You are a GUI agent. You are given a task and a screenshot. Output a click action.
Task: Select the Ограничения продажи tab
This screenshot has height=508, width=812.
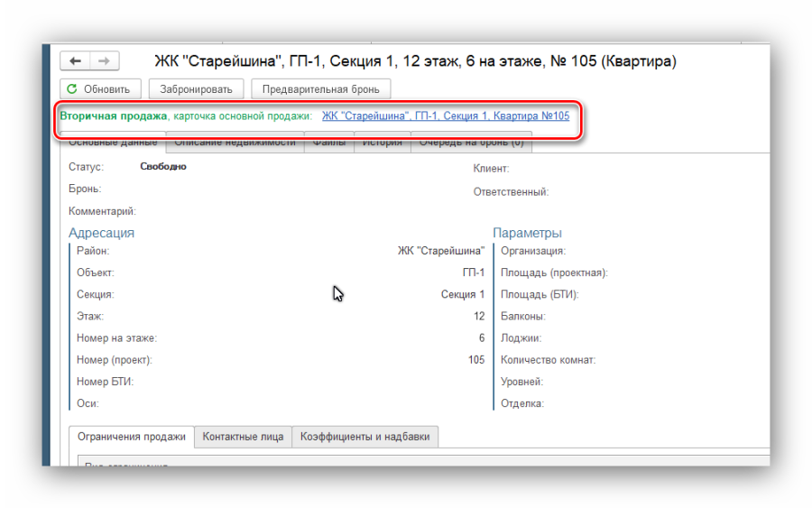pos(132,437)
